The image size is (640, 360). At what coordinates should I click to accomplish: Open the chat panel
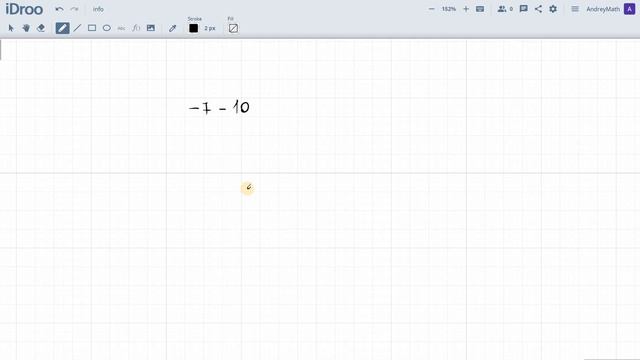point(524,9)
